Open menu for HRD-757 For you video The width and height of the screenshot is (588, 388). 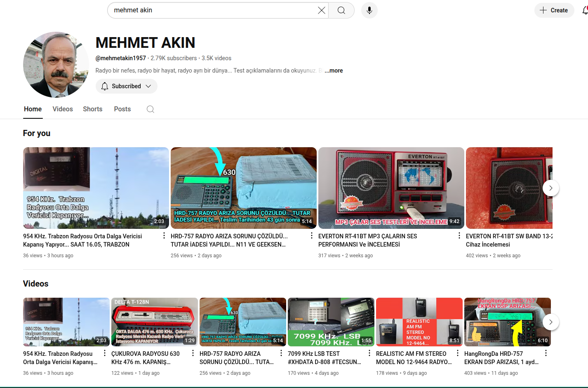click(312, 235)
